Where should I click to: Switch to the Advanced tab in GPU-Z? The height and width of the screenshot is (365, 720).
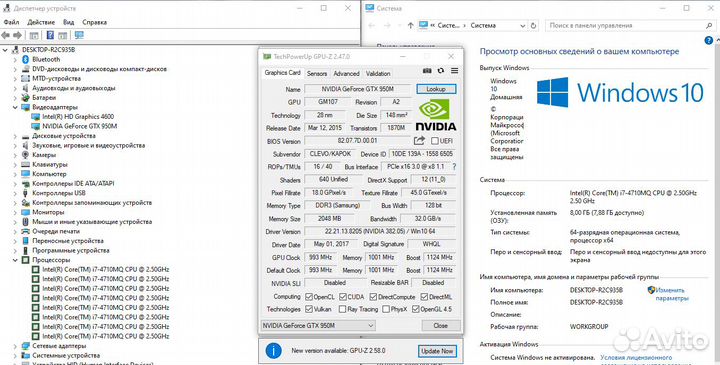346,73
